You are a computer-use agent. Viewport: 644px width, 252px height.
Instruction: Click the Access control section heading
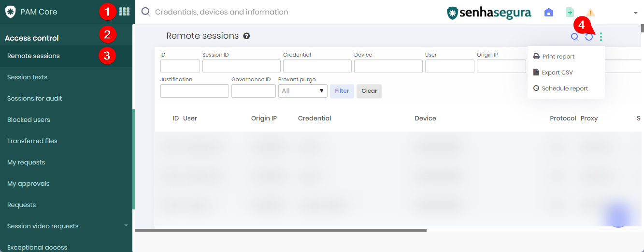pos(32,38)
